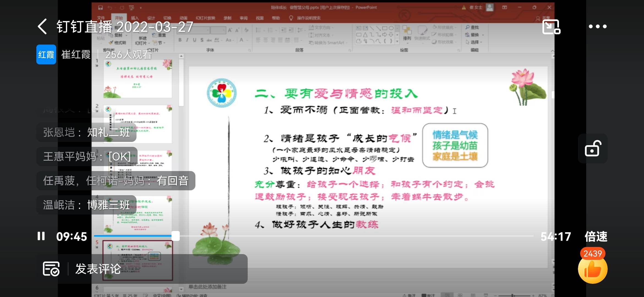Viewport: 644px width, 297px height.
Task: Expand the shapes gallery dropdown in Drawing group
Action: point(397,42)
